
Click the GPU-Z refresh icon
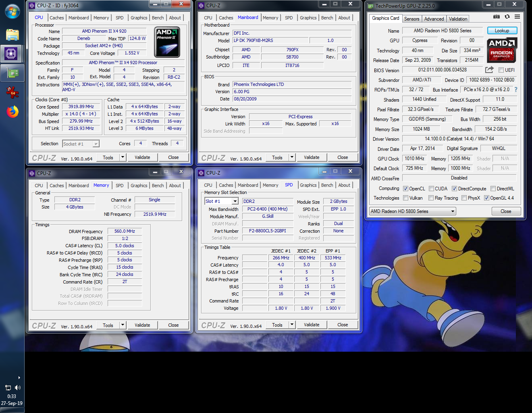click(507, 17)
